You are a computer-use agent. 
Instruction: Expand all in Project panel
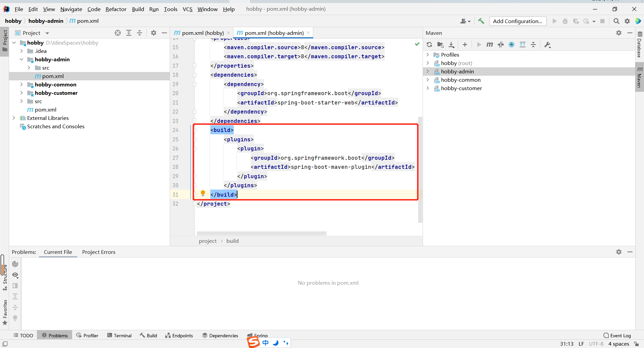129,33
